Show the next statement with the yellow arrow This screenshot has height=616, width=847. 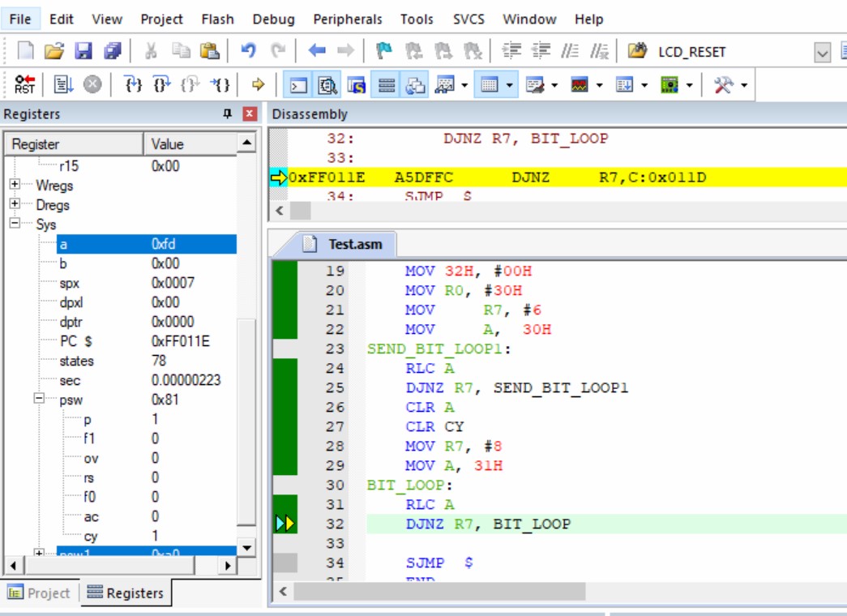259,84
